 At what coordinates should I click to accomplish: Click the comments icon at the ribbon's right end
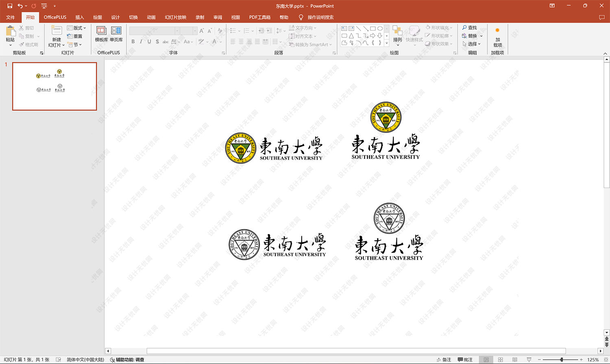[601, 17]
